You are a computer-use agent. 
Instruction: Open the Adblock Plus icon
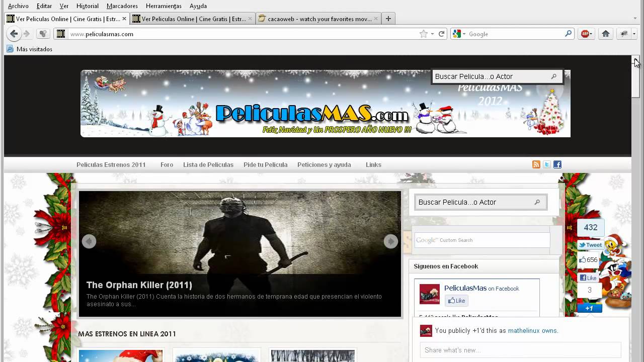(585, 34)
